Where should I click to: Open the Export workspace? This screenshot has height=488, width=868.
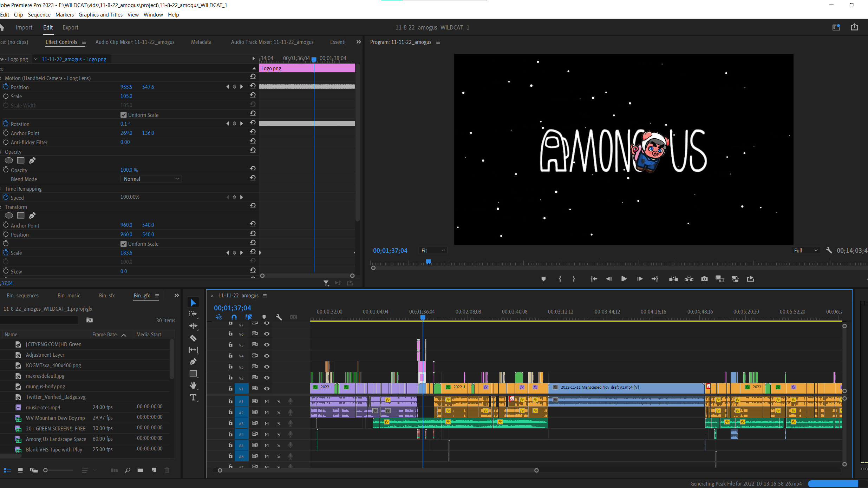pos(70,27)
